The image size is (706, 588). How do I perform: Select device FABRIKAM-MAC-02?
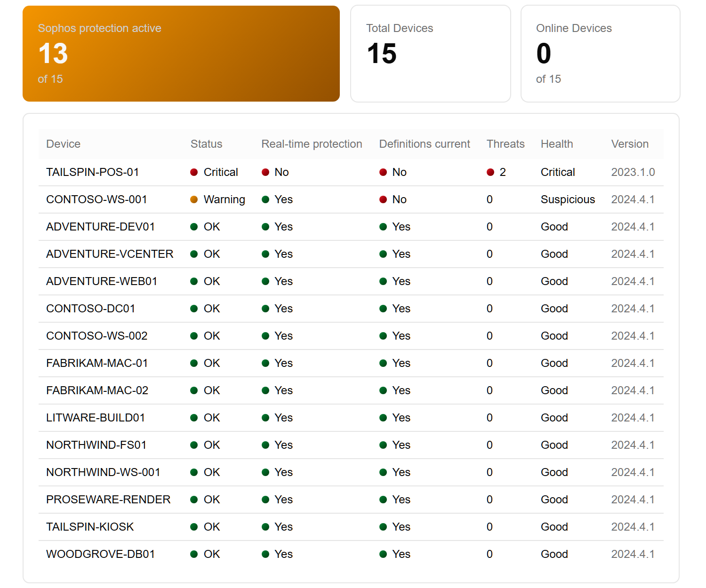click(97, 390)
